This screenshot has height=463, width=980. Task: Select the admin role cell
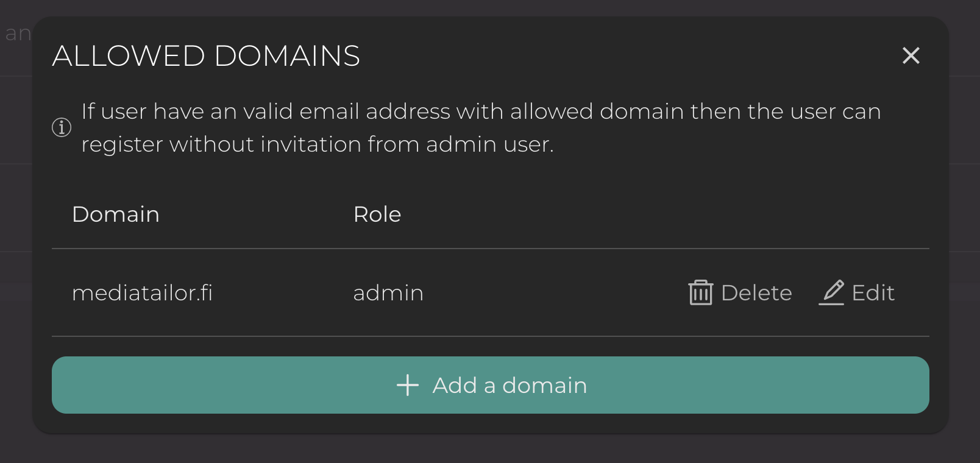388,293
